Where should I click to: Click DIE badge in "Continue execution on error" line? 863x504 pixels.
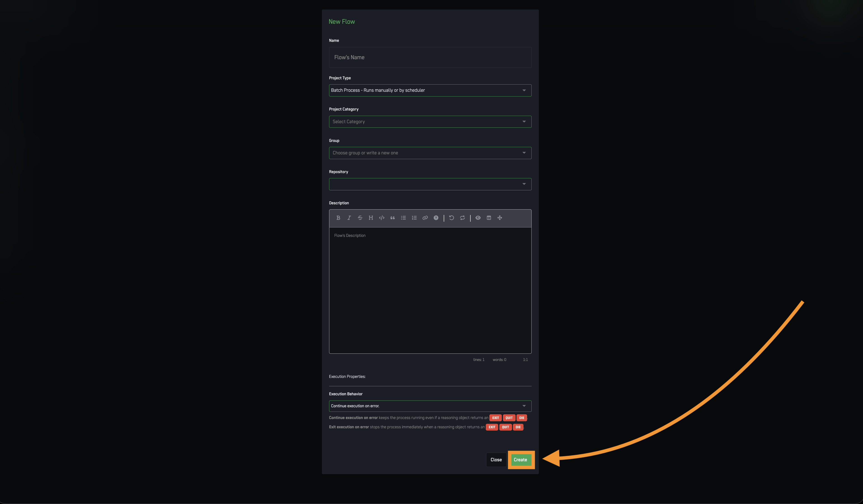[521, 418]
